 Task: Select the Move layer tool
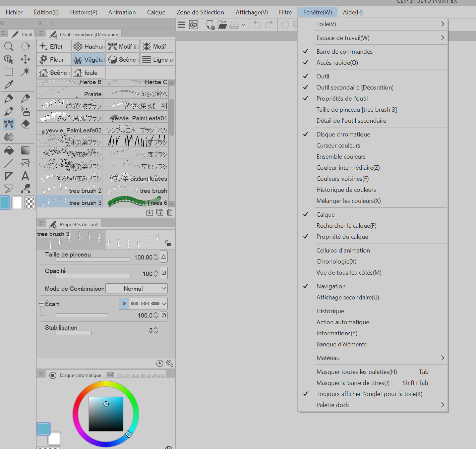25,59
